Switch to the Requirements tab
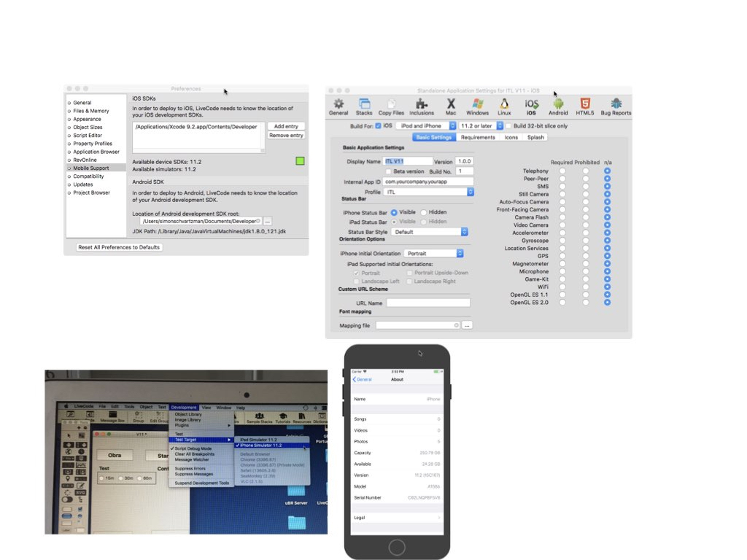 point(478,137)
